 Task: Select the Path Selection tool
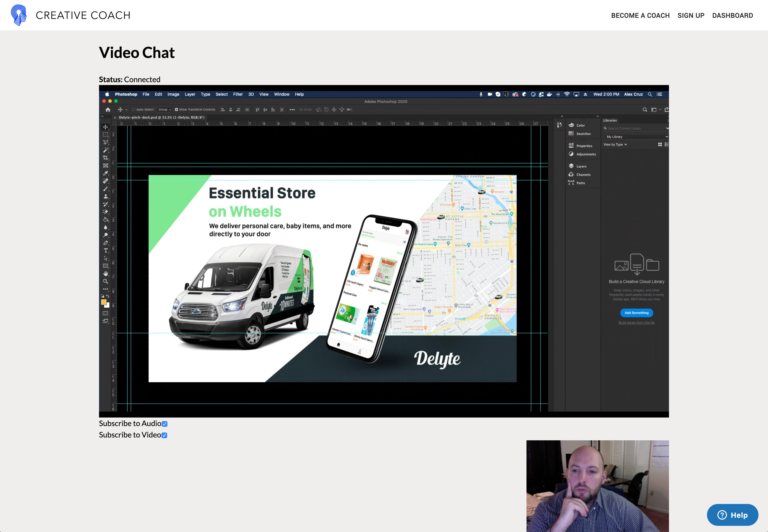(x=105, y=258)
